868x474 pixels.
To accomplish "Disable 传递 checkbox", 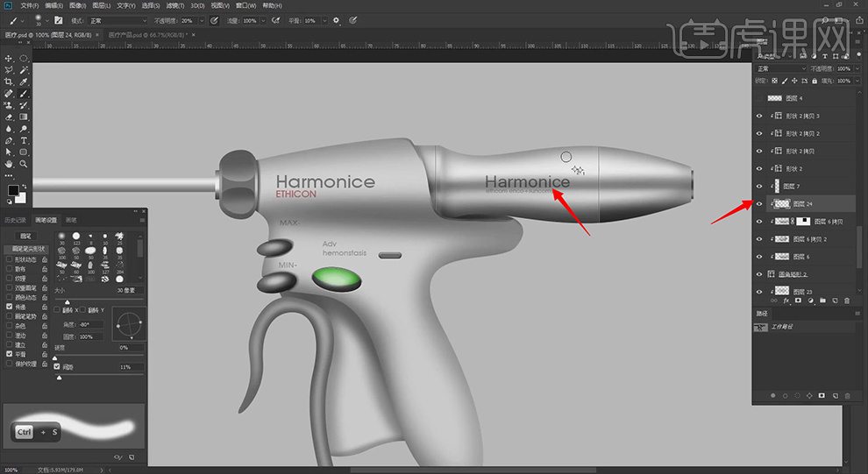I will pyautogui.click(x=10, y=307).
